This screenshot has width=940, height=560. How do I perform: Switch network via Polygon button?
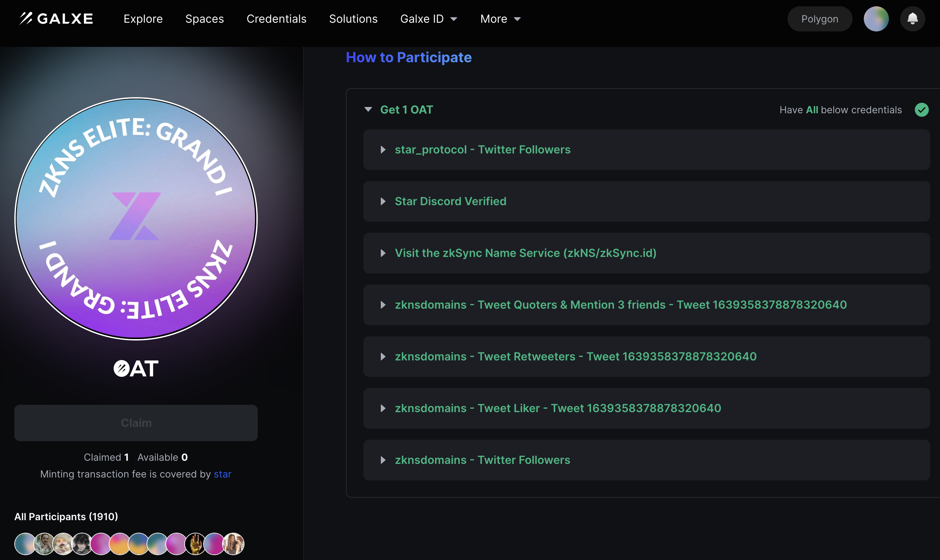(x=820, y=19)
